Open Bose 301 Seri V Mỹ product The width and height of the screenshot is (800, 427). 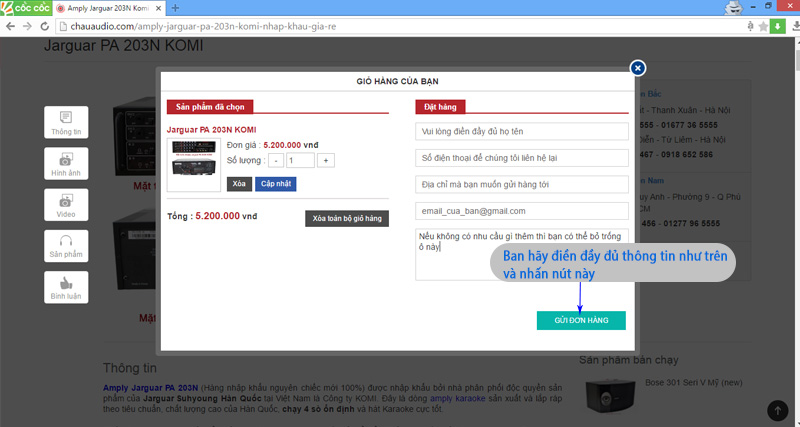[693, 383]
